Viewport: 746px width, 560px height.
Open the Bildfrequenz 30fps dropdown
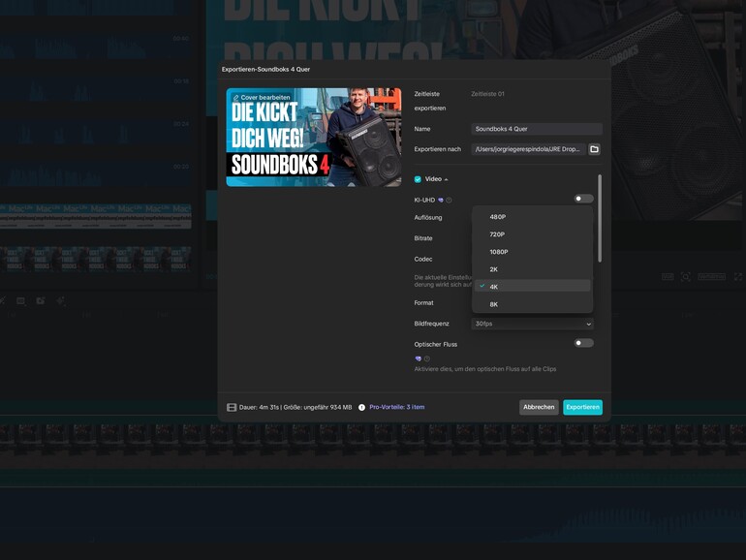pyautogui.click(x=533, y=324)
